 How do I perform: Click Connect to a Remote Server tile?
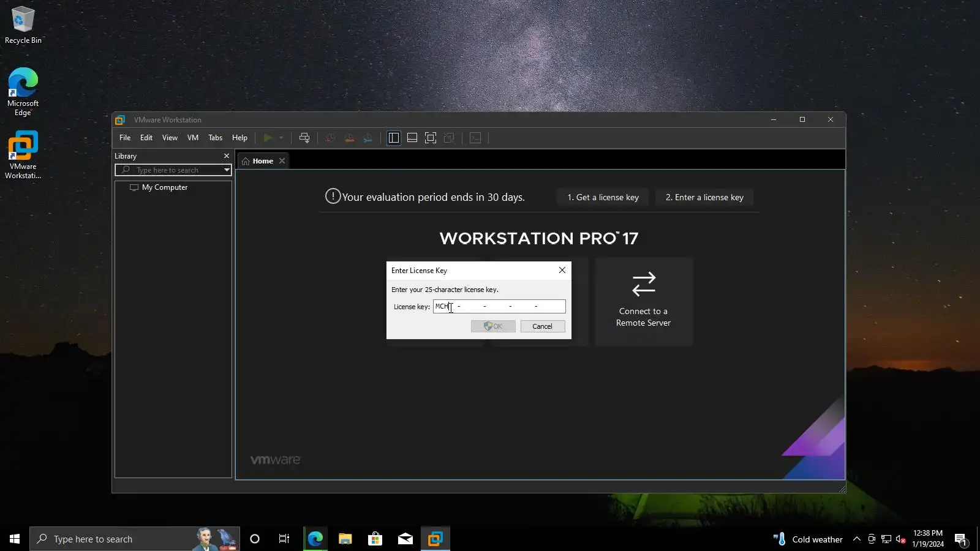point(644,301)
